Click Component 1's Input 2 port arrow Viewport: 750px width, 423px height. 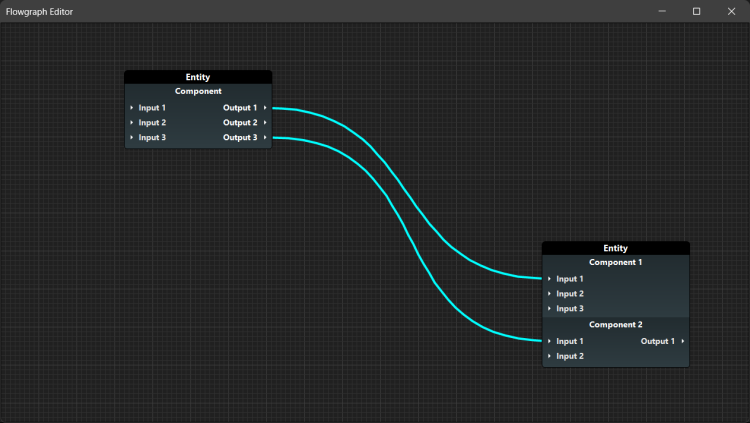pos(549,294)
